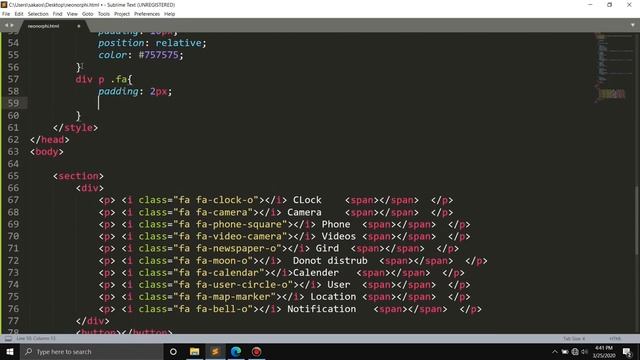Click the <section> tag
This screenshot has height=360, width=640.
click(x=78, y=176)
